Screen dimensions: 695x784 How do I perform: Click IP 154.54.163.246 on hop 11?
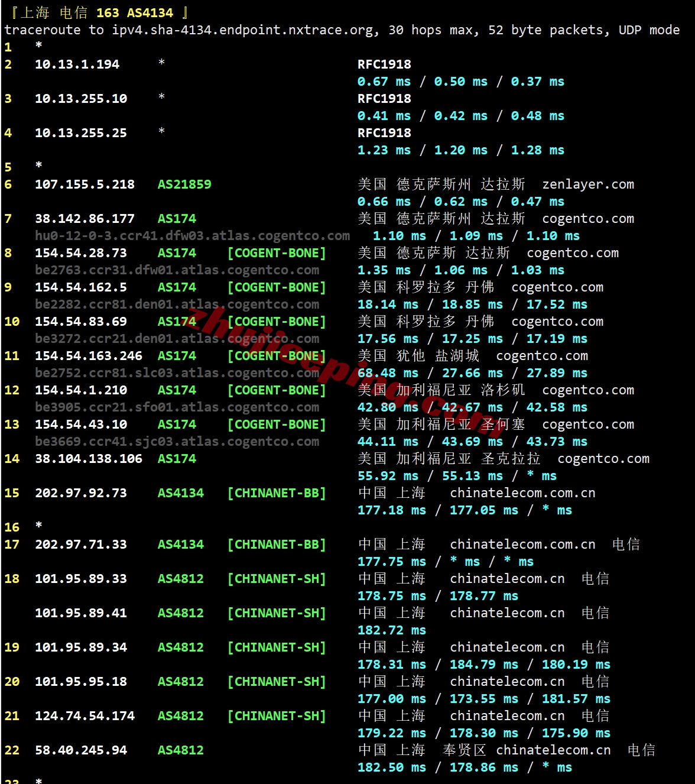pyautogui.click(x=89, y=356)
